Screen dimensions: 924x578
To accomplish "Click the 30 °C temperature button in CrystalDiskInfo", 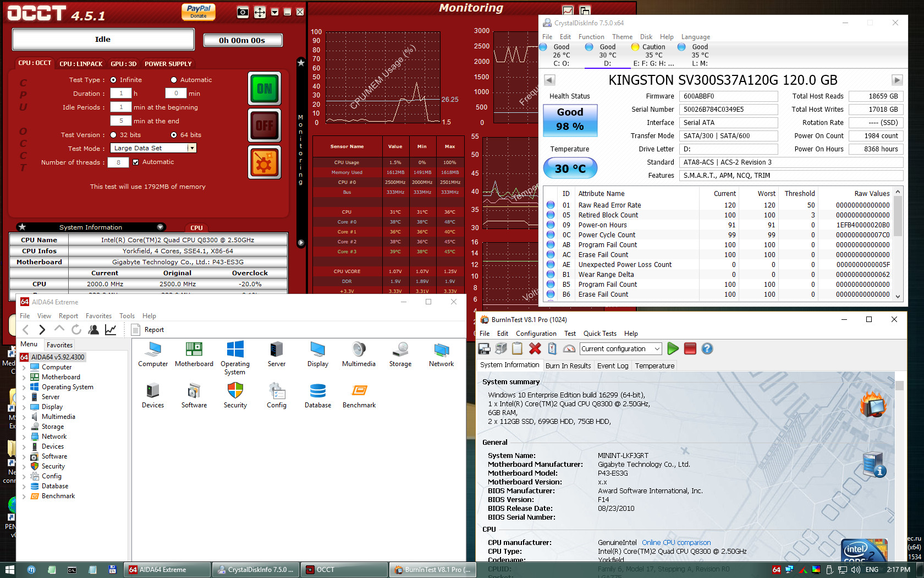I will tap(570, 168).
